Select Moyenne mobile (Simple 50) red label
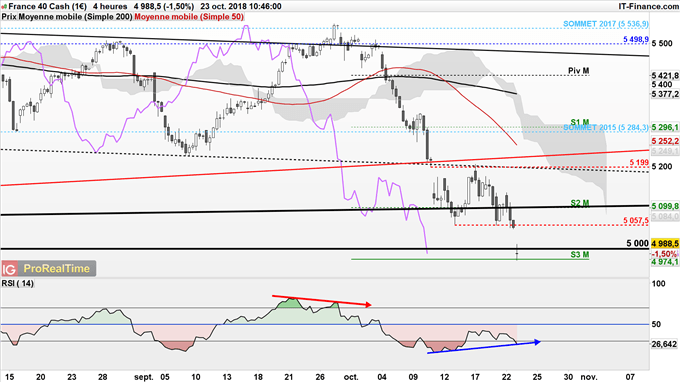Viewport: 680px width, 382px height. click(x=189, y=17)
